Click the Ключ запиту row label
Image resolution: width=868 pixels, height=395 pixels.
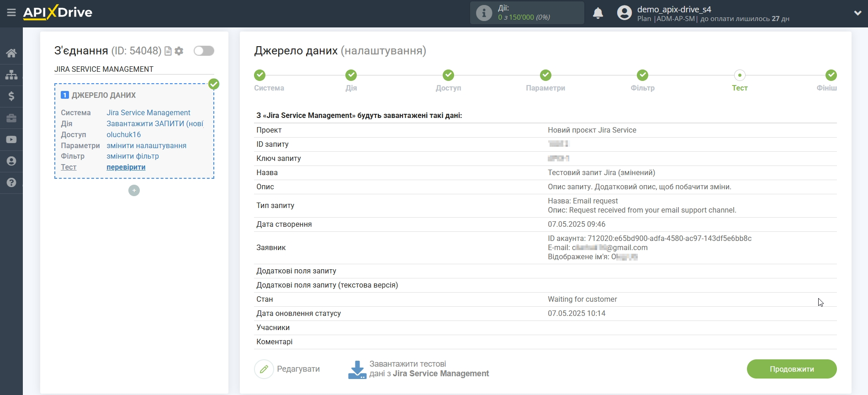(x=279, y=158)
